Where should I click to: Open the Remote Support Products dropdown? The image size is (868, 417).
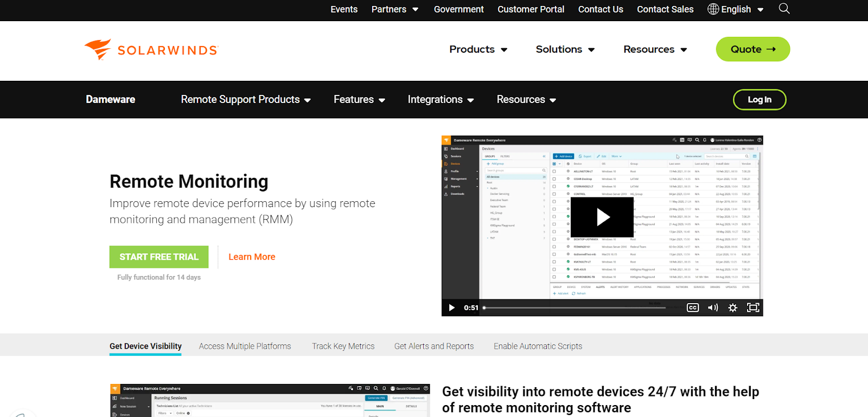(x=246, y=100)
